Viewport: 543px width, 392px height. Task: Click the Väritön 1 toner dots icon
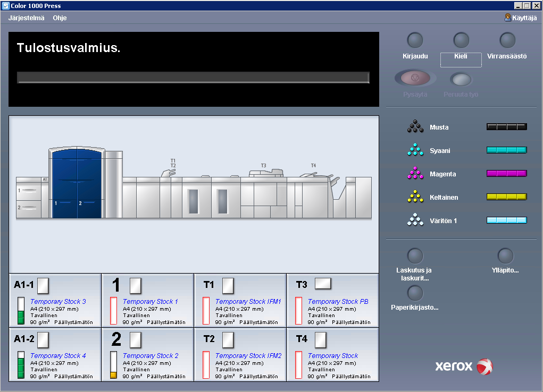tap(415, 220)
